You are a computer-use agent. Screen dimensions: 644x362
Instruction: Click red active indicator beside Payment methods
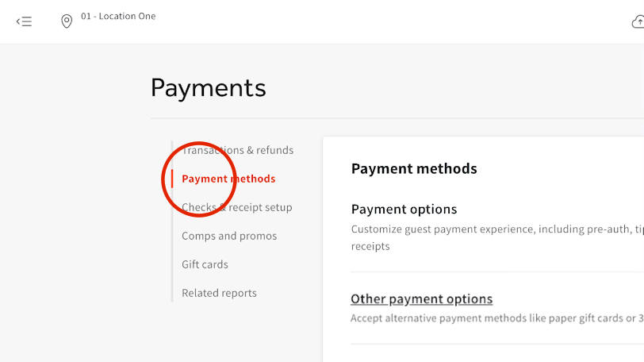[x=172, y=179]
